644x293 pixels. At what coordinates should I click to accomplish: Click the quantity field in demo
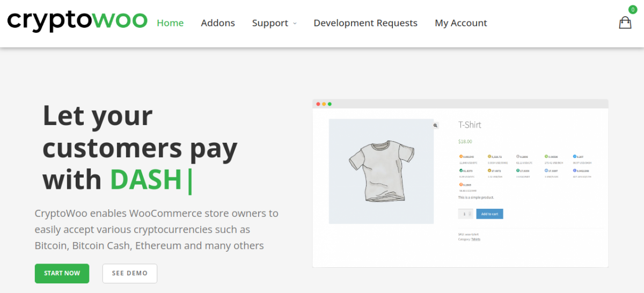click(465, 214)
